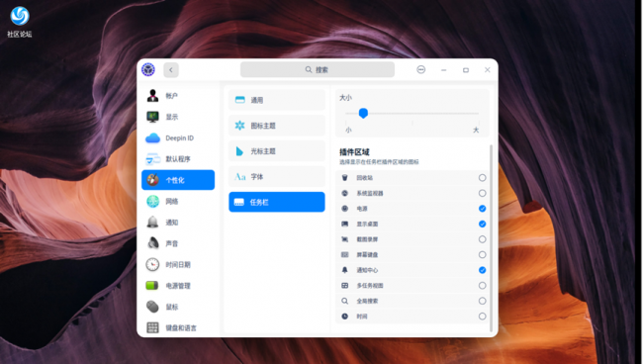This screenshot has width=643, height=364.
Task: Focus the 搜索 search field
Action: point(318,69)
